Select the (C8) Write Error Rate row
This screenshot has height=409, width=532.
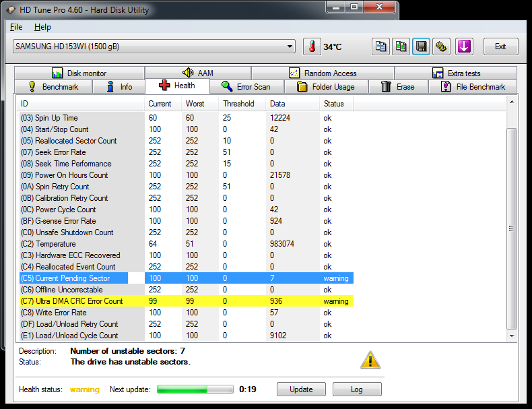click(x=187, y=313)
